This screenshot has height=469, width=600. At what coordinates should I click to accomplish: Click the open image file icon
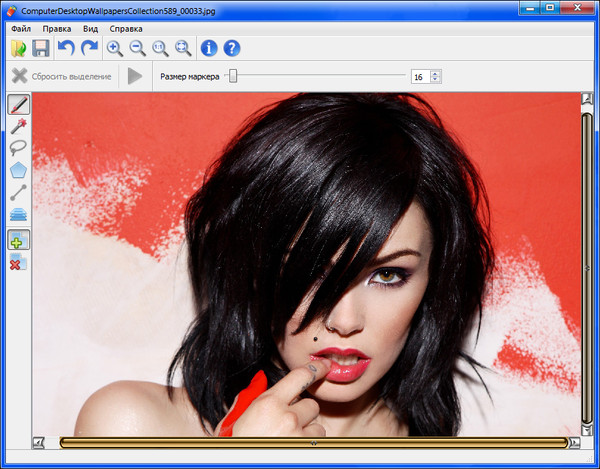18,48
